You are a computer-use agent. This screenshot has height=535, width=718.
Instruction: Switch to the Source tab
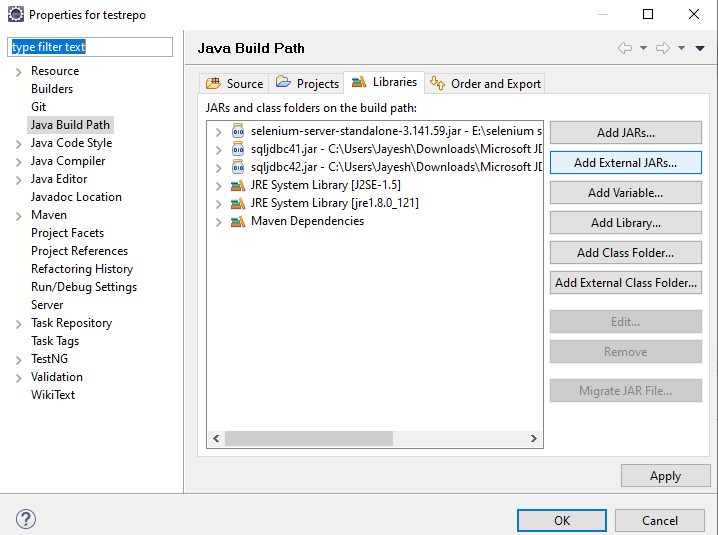[x=234, y=83]
